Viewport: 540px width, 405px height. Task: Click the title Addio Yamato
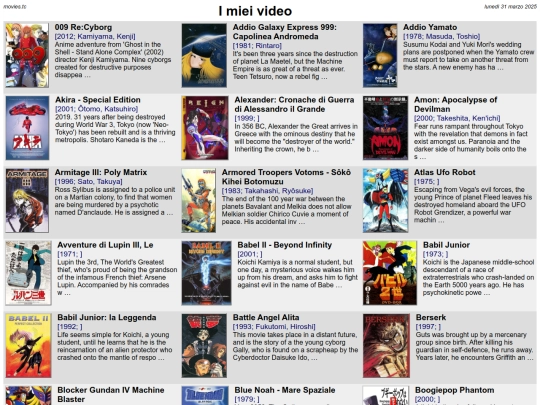point(430,27)
